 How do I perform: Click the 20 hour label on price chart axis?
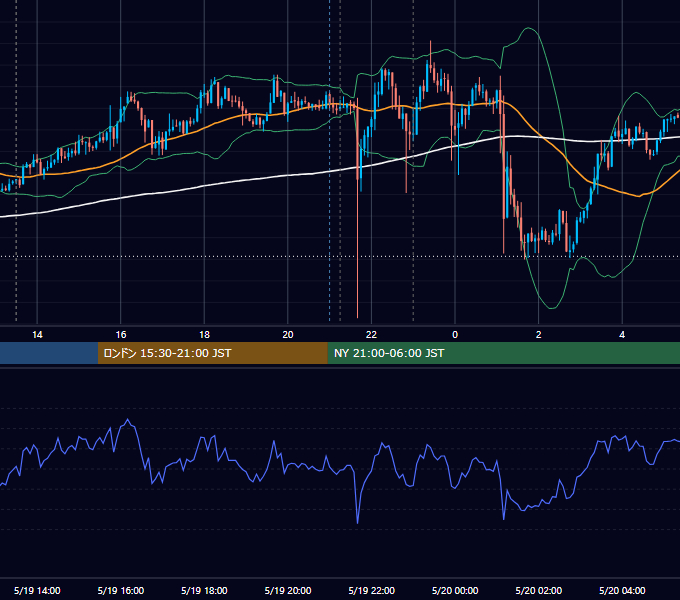[x=288, y=335]
